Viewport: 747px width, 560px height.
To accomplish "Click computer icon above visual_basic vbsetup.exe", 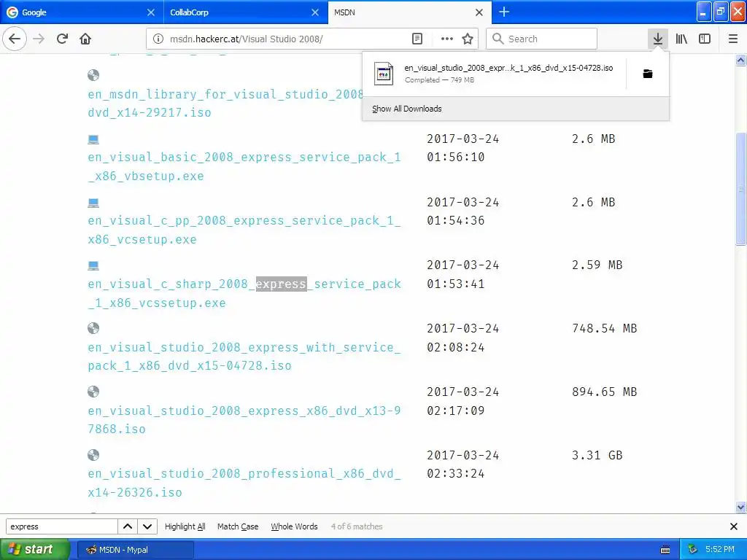I will tap(93, 139).
